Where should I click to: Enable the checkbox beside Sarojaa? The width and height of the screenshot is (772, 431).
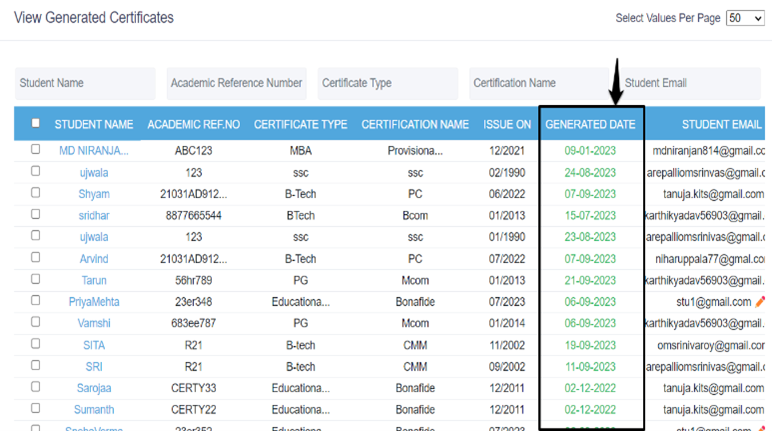pos(35,387)
